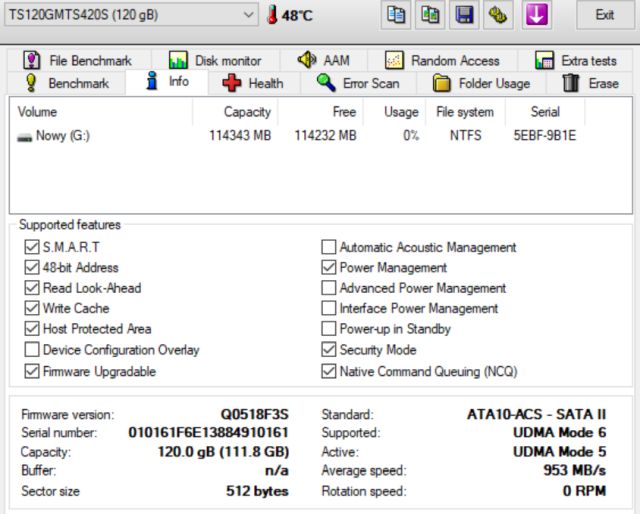Screen dimensions: 640x514
Task: Click the save floppy disk icon
Action: coord(464,15)
